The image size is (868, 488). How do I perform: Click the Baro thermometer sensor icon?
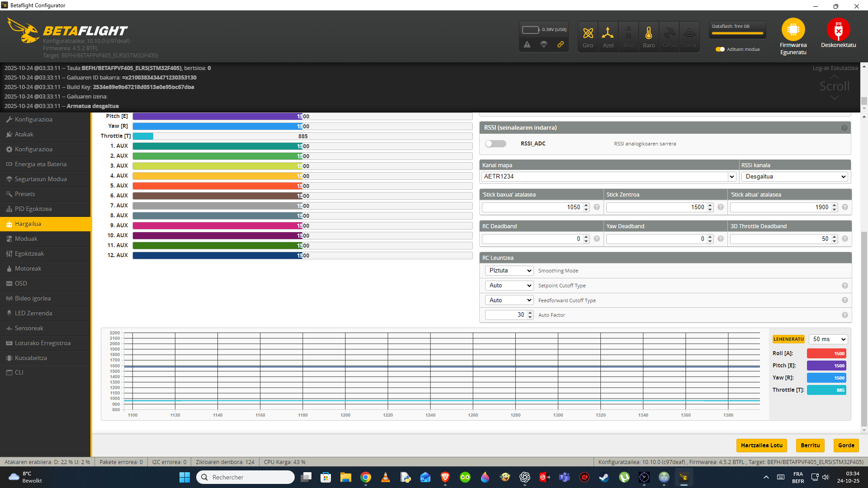click(x=649, y=34)
